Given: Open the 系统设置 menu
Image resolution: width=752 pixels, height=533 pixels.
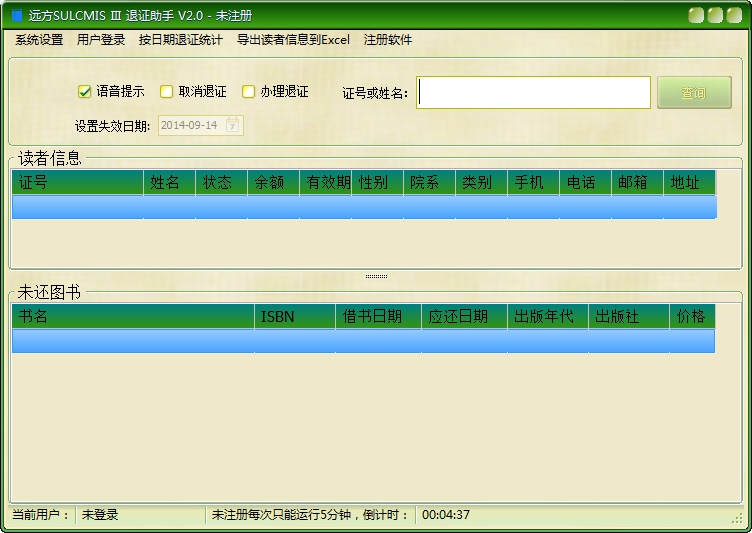Looking at the screenshot, I should click(39, 40).
